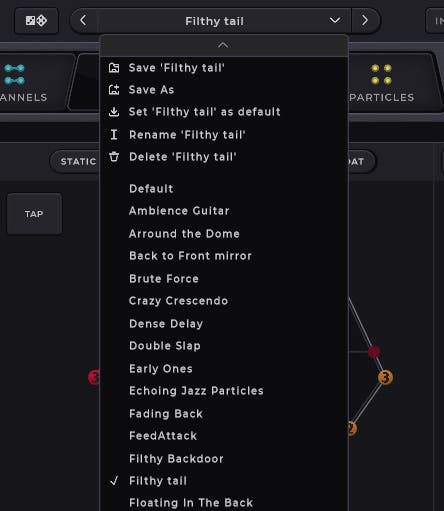Click the Channels teal connector icon
Image resolution: width=444 pixels, height=511 pixels.
(x=14, y=74)
